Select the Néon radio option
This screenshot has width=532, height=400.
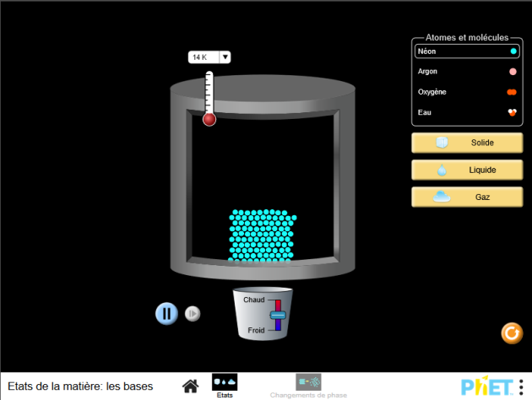(467, 51)
